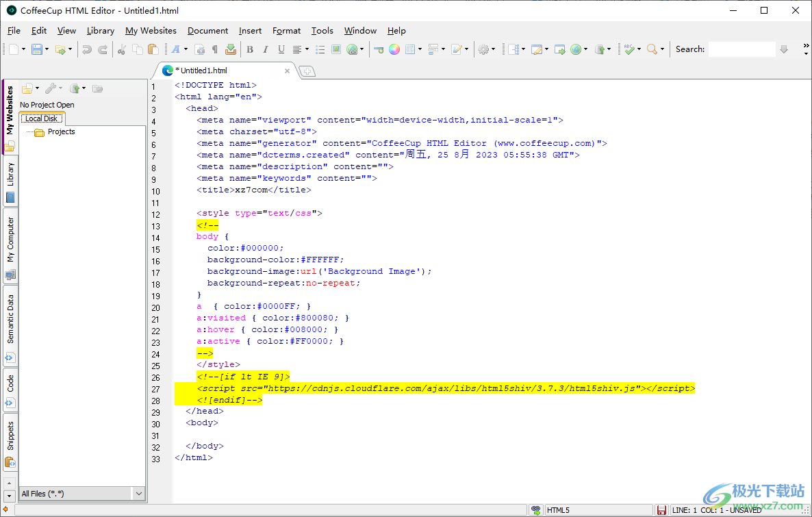Open dropdown arrow beside spell check
The image size is (812, 517).
(x=639, y=49)
